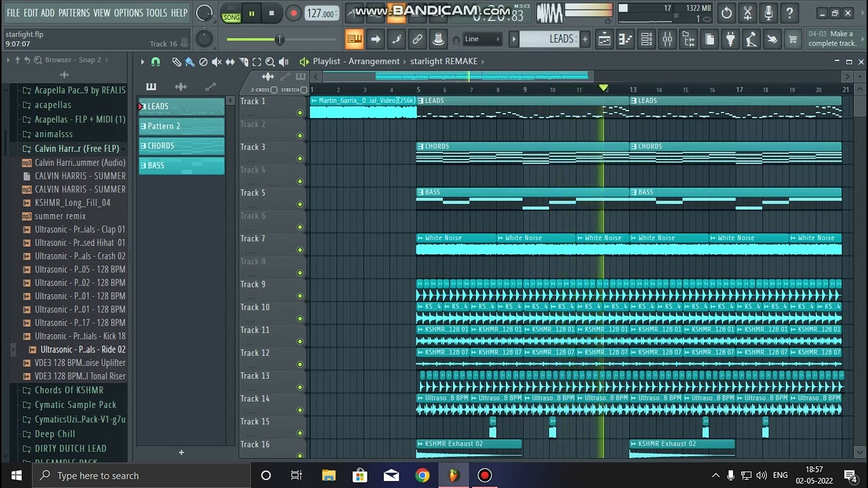Mute Track 1 using its green light

(300, 113)
